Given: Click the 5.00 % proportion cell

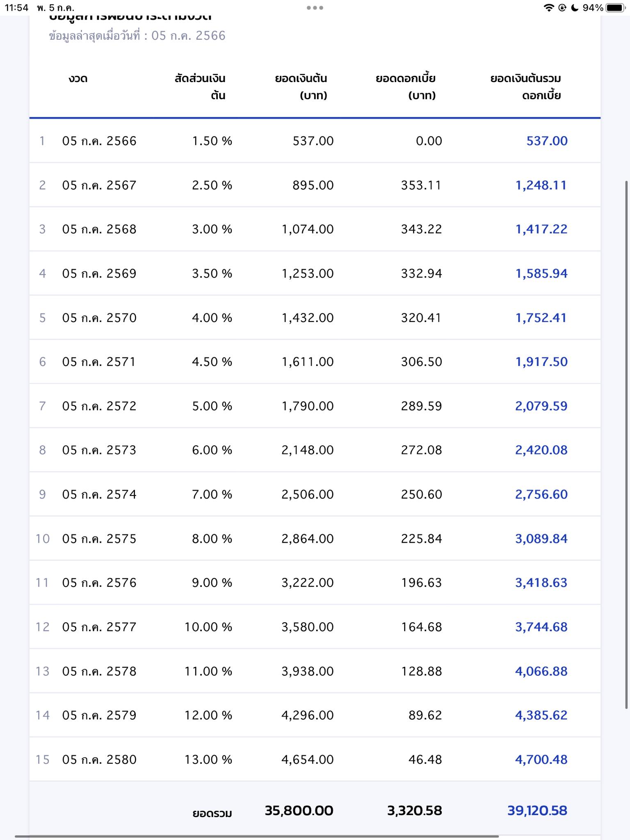Looking at the screenshot, I should [x=212, y=406].
